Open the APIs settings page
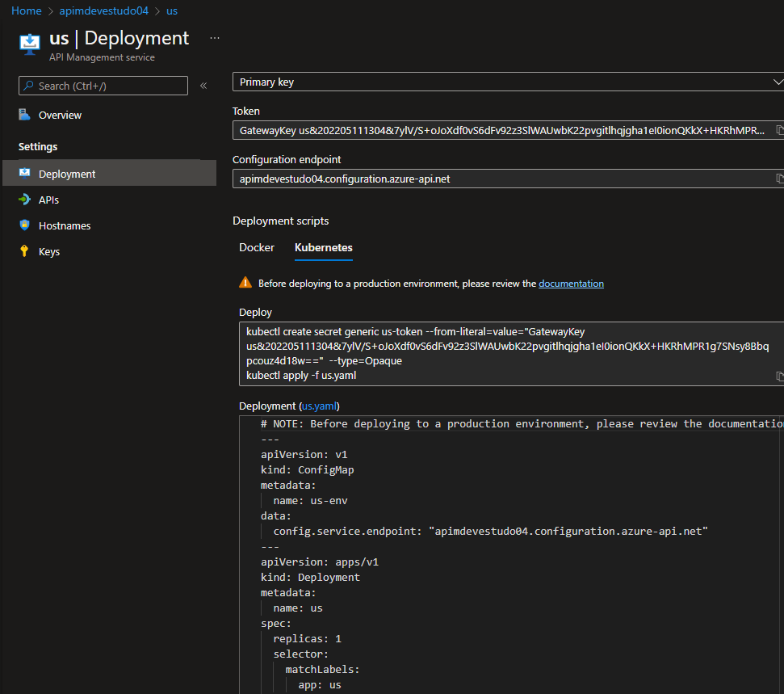This screenshot has width=784, height=694. 48,200
